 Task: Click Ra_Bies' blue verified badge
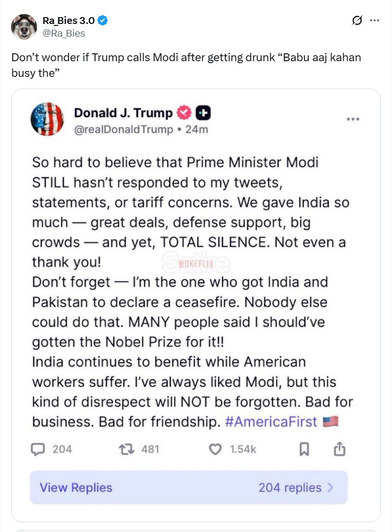pos(103,21)
